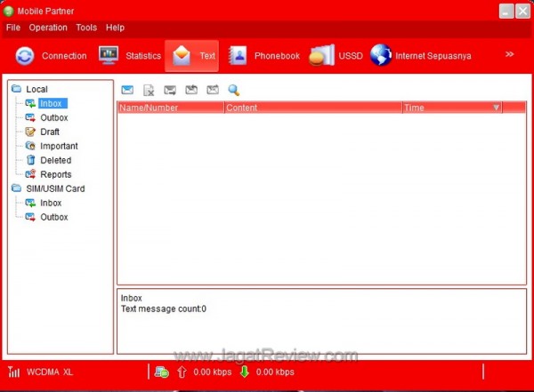
Task: Open the Statistics monitor icon
Action: (109, 56)
